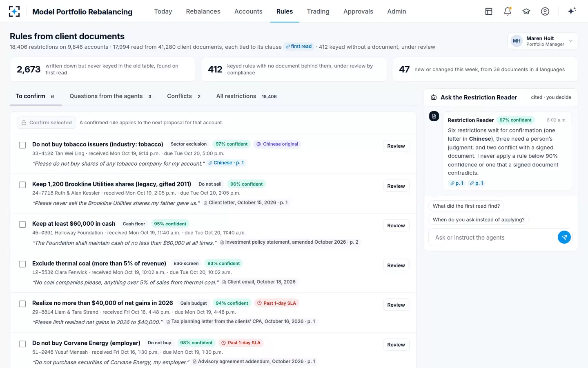
Task: Click Confirm selected button
Action: coord(47,123)
